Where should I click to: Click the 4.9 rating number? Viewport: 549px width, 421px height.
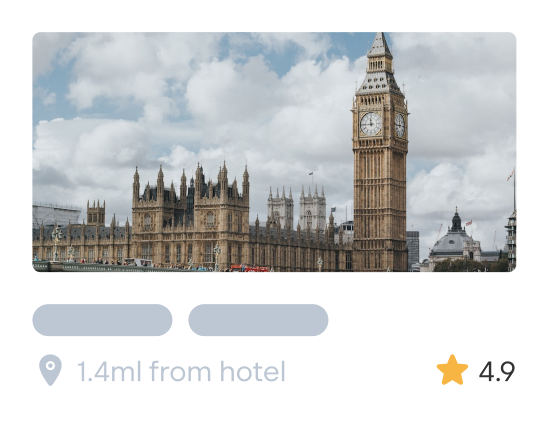pos(497,371)
